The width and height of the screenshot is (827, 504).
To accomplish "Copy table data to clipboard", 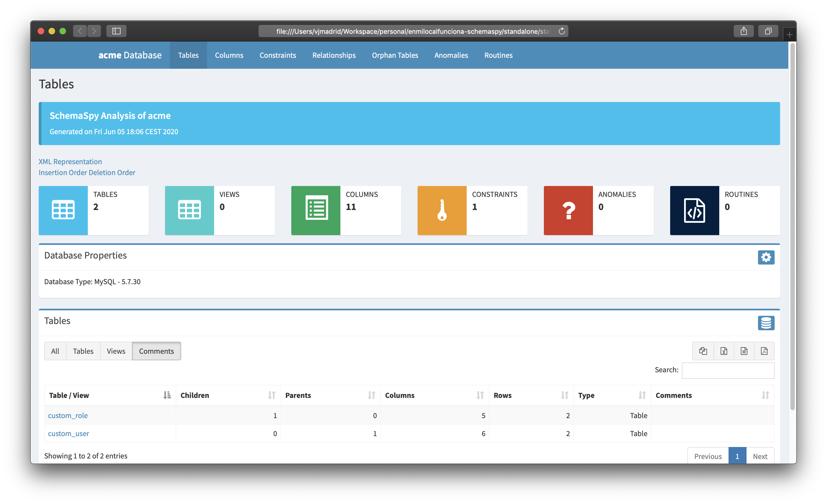I will tap(703, 351).
